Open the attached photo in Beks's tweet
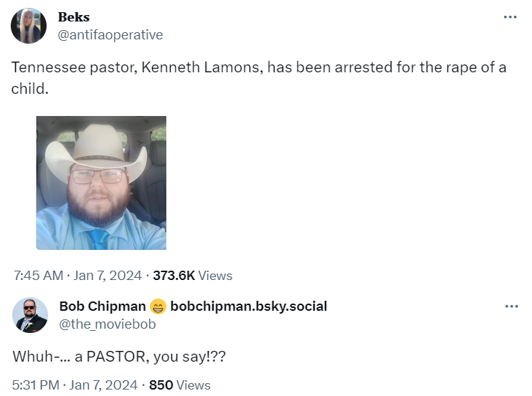The width and height of the screenshot is (532, 396). (x=101, y=183)
